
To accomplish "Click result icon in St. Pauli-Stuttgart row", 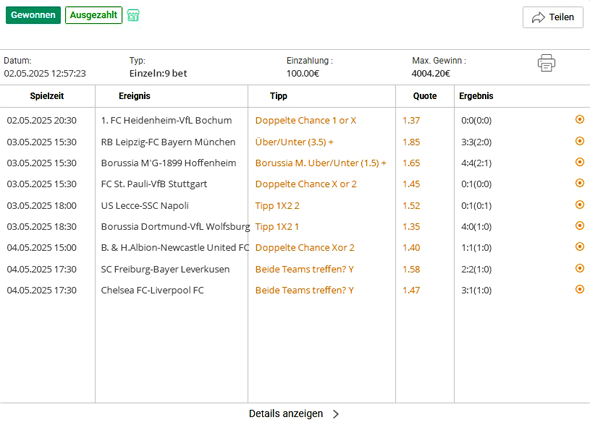I will pyautogui.click(x=579, y=183).
